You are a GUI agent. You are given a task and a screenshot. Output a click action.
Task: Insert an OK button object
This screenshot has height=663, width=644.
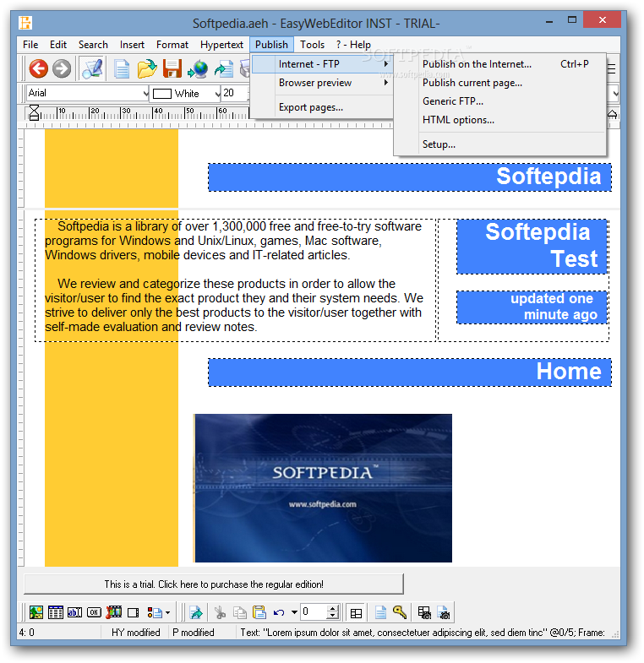(94, 611)
